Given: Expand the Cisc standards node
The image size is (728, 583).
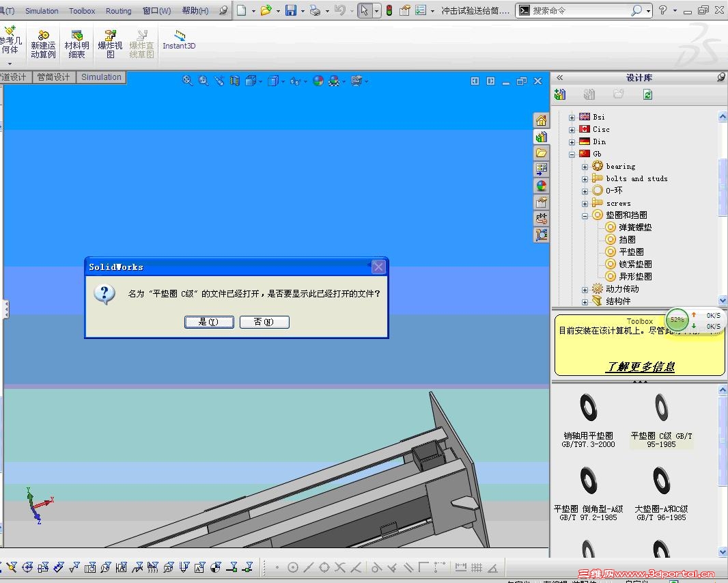Looking at the screenshot, I should (572, 130).
